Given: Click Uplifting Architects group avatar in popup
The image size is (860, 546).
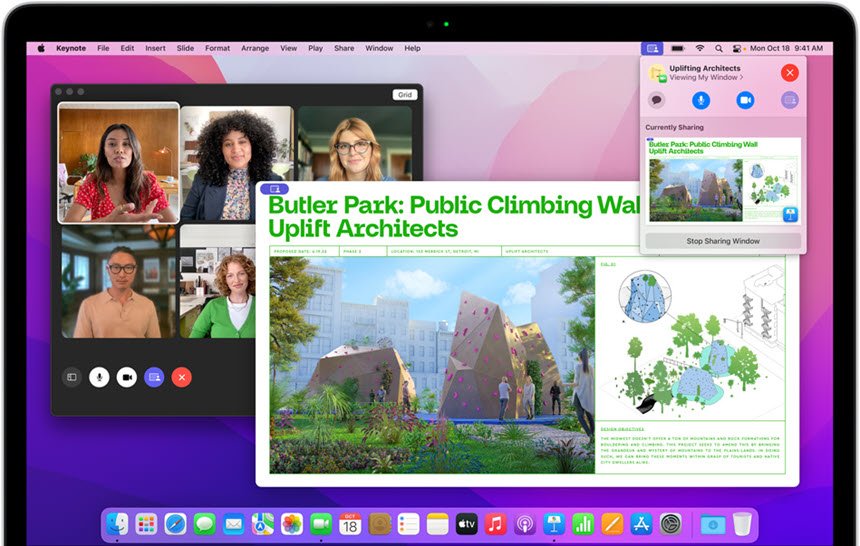Looking at the screenshot, I should [x=657, y=73].
